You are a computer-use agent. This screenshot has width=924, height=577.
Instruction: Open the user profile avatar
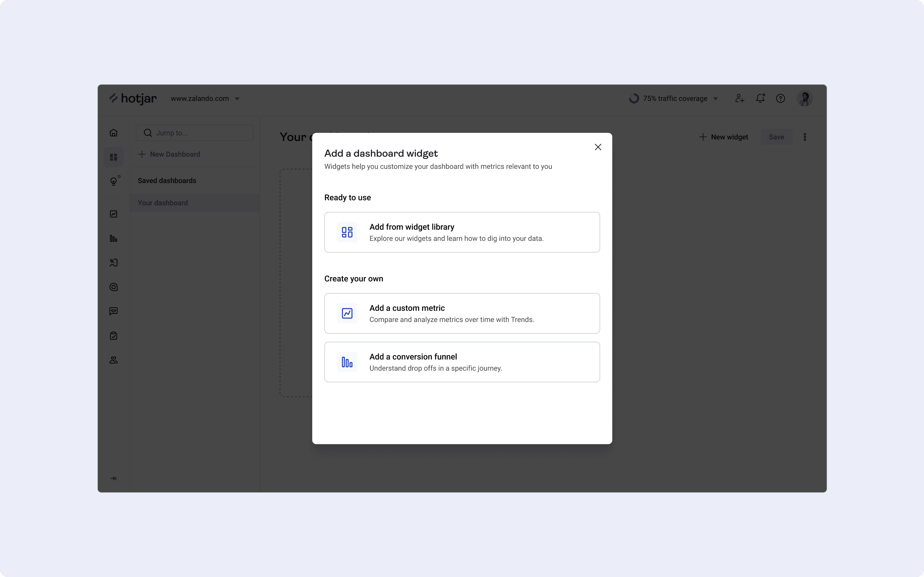[x=805, y=98]
